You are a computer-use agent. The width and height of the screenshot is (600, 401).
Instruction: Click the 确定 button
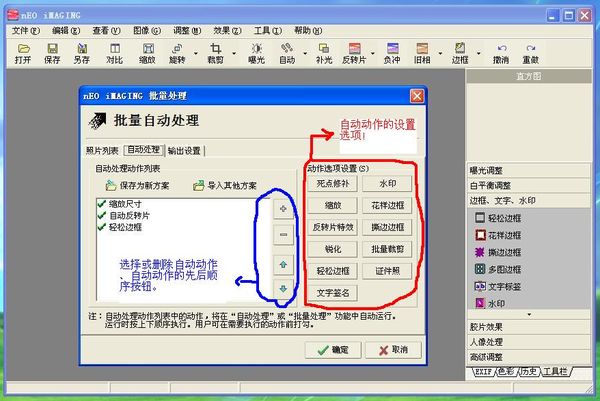333,349
